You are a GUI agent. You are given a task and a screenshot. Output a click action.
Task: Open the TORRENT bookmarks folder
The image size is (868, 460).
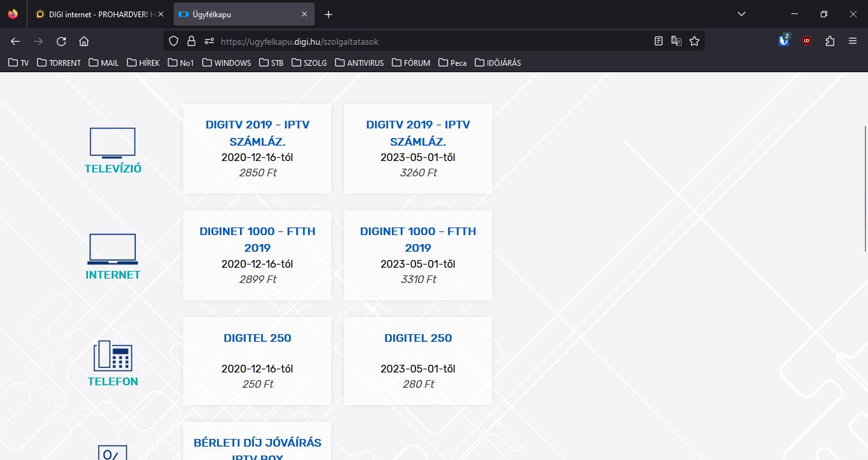[59, 63]
